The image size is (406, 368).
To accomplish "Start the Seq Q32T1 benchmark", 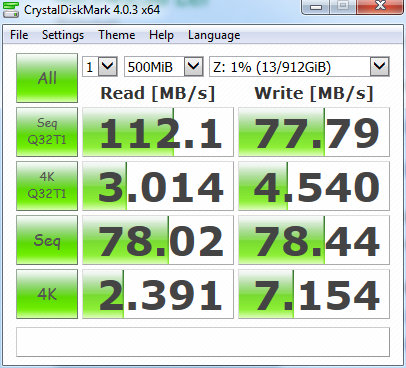I will (x=47, y=132).
